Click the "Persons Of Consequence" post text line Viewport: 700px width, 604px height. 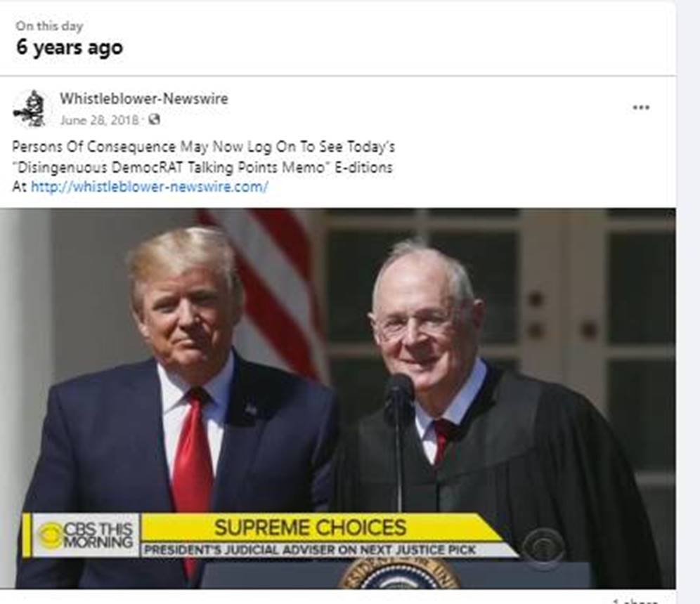tap(204, 147)
